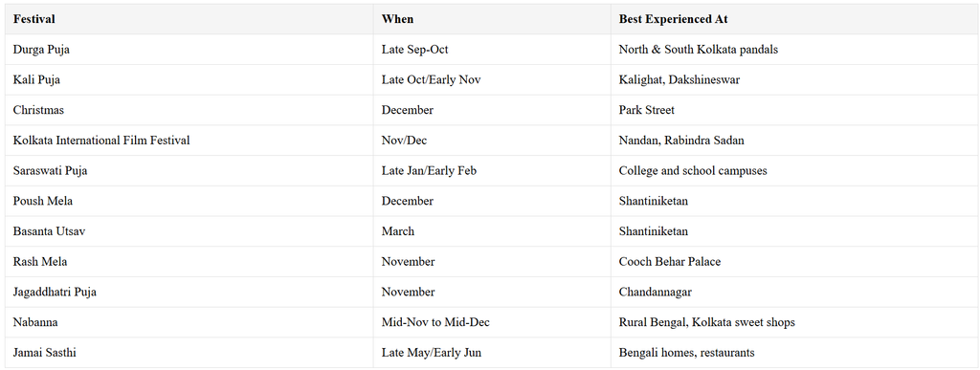
Task: Select Kalighat, Dakshineswar location cell
Action: 795,80
